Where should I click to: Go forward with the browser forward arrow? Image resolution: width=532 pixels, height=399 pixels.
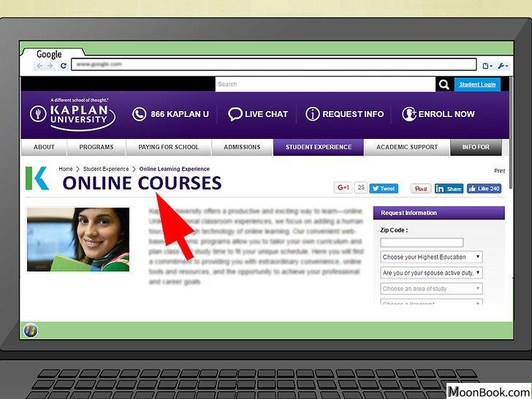pos(50,66)
